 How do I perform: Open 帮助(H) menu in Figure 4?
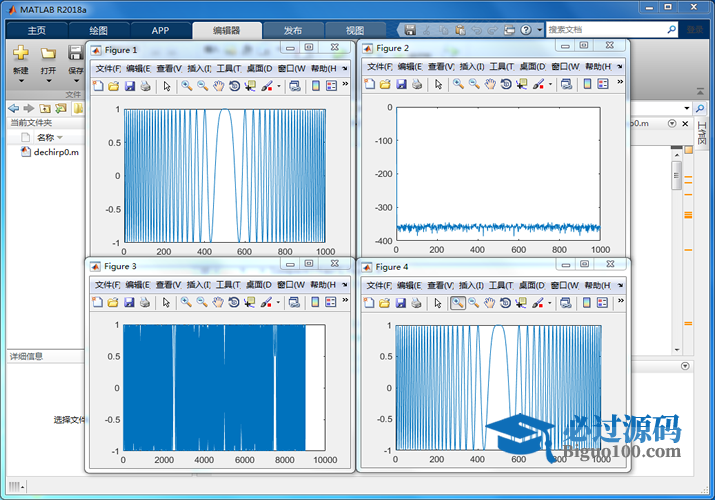click(598, 286)
